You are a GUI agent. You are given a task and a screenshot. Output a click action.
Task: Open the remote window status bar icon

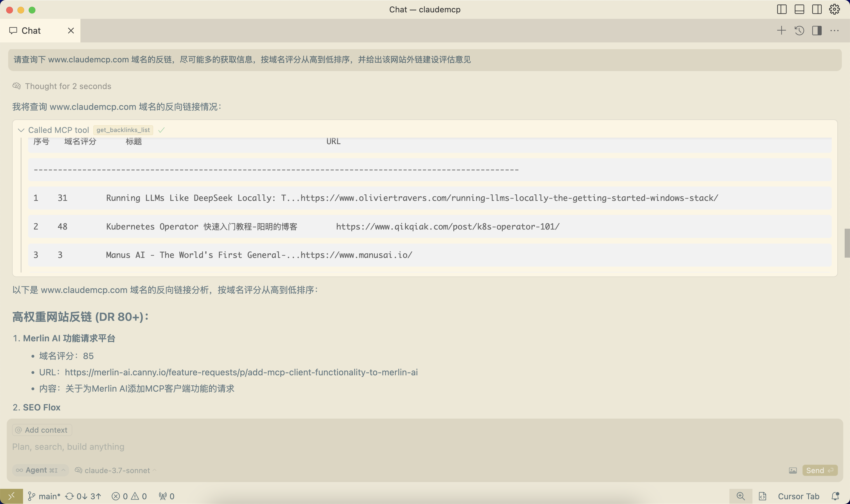click(x=11, y=496)
